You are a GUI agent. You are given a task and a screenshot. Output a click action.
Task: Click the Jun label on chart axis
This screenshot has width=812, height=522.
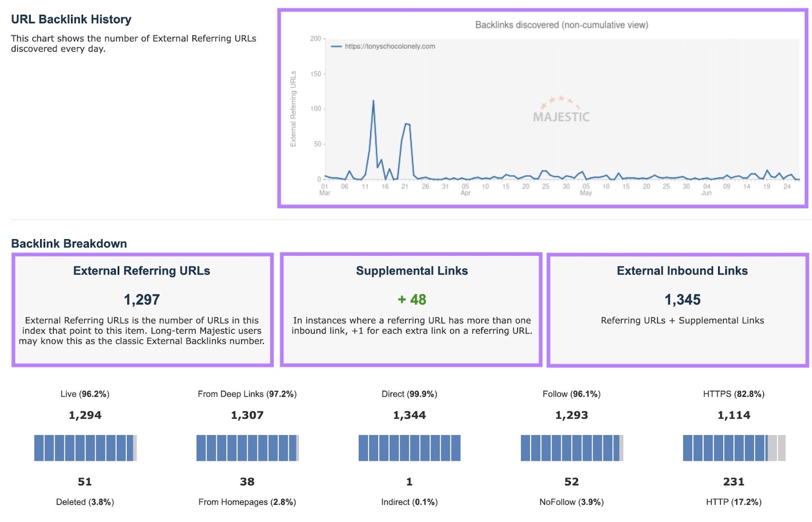[x=706, y=193]
